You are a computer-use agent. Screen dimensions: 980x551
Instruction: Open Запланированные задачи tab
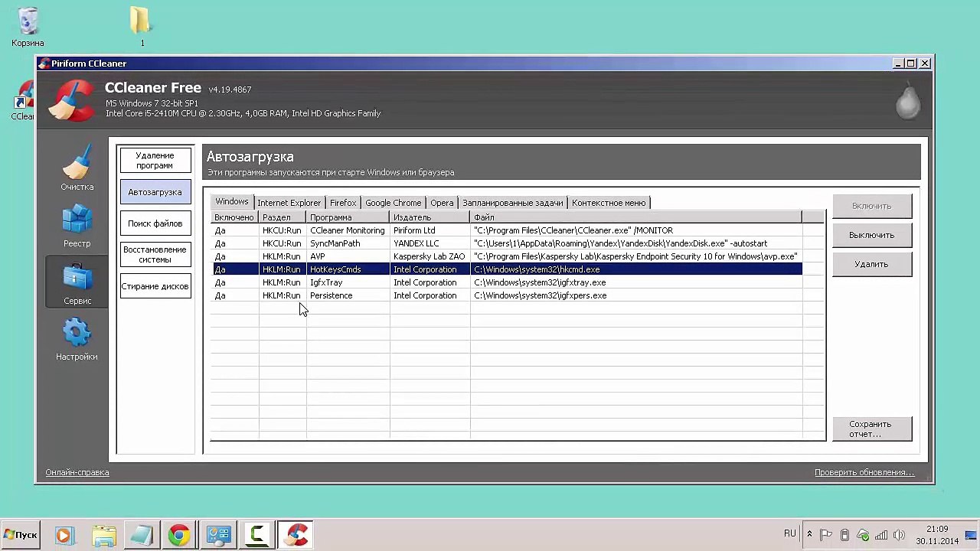[x=512, y=203]
